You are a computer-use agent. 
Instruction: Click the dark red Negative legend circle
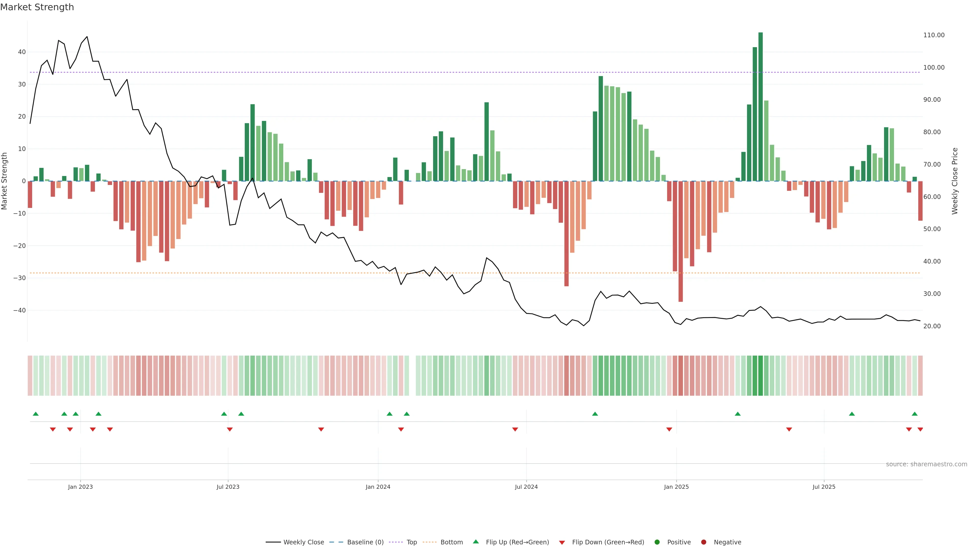point(703,542)
